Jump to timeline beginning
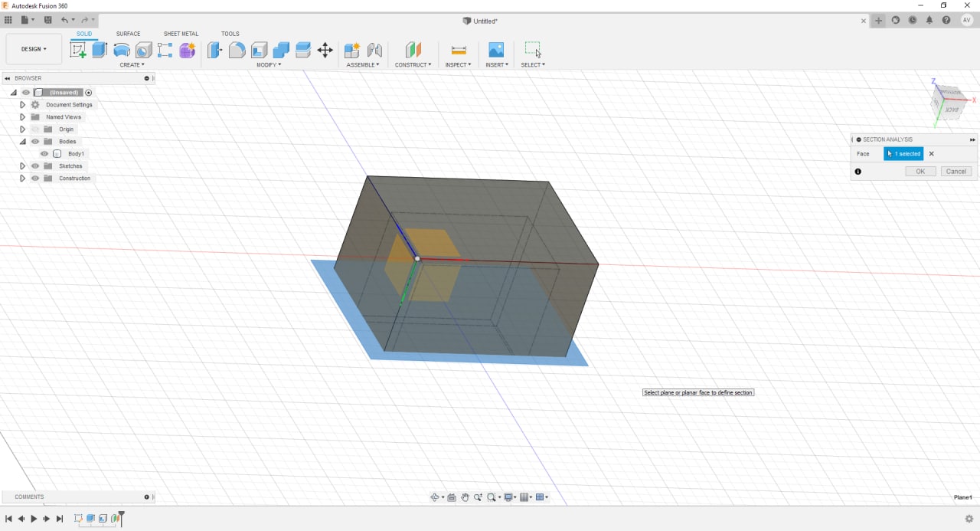 [x=8, y=519]
